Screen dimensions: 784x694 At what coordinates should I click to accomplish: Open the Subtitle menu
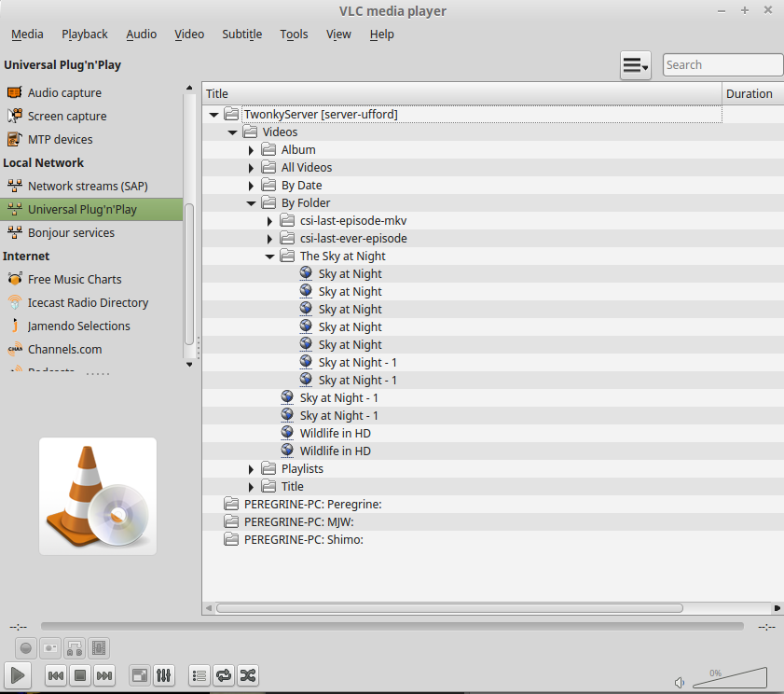point(242,34)
